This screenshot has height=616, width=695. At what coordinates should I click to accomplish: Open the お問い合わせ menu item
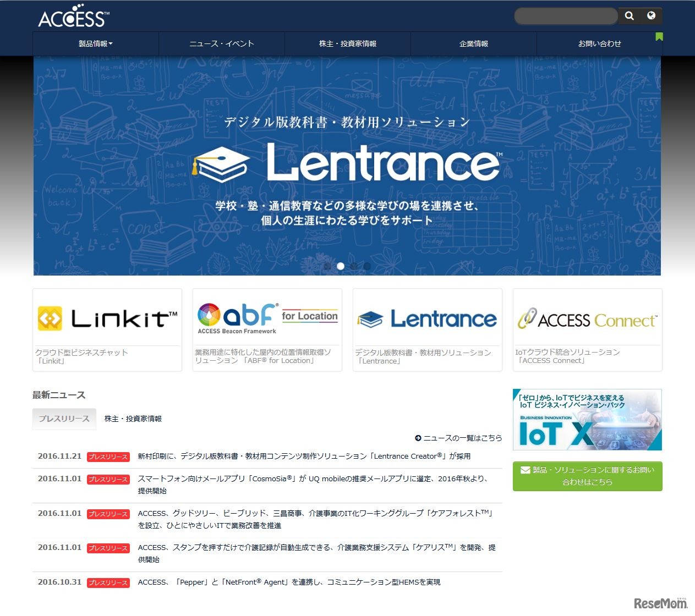[x=600, y=43]
